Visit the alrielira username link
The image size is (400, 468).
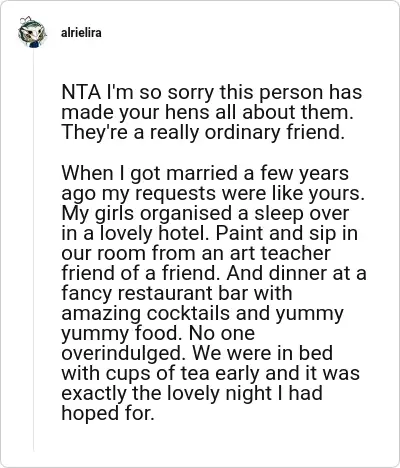81,33
